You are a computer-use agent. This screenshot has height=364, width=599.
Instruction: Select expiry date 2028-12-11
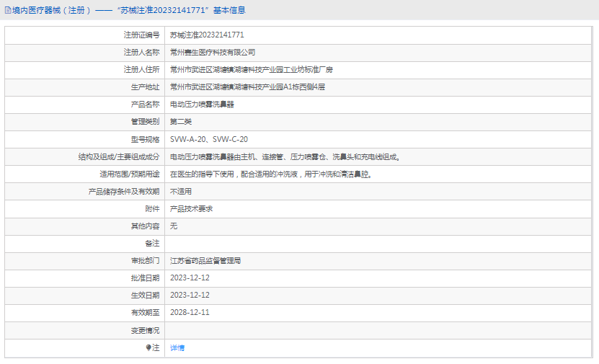pos(190,312)
